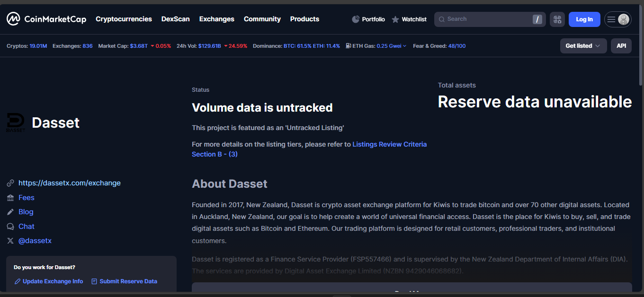This screenshot has width=644, height=297.
Task: Click the BTC 61.5% ETH 11.4% dominance value
Action: coord(312,46)
